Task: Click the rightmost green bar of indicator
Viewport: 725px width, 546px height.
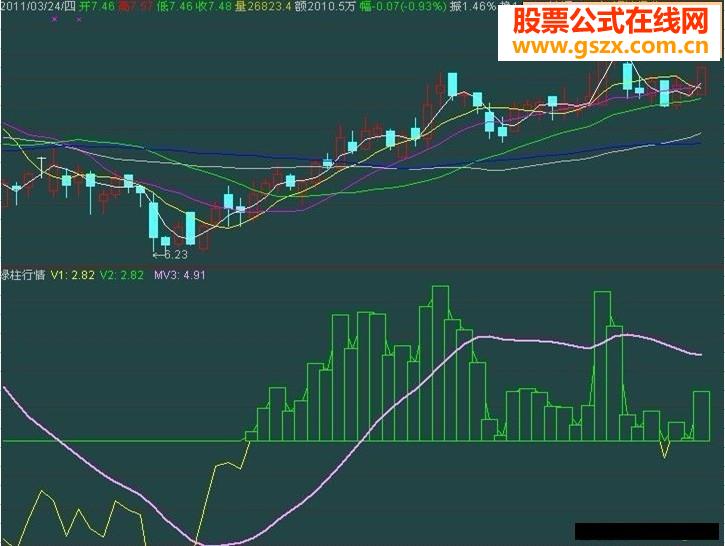Action: (x=701, y=416)
